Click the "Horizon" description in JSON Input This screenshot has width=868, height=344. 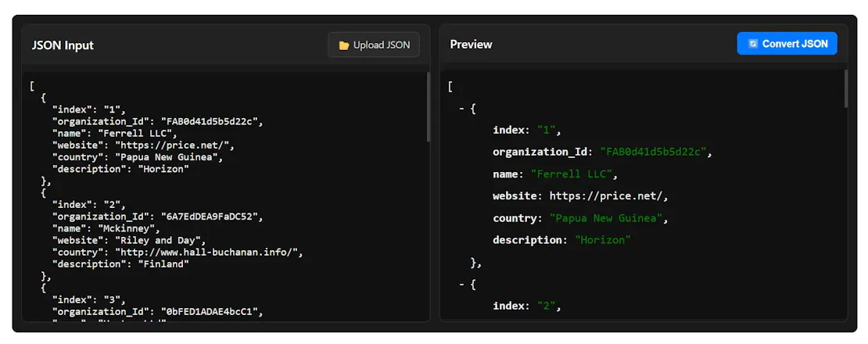pos(163,169)
